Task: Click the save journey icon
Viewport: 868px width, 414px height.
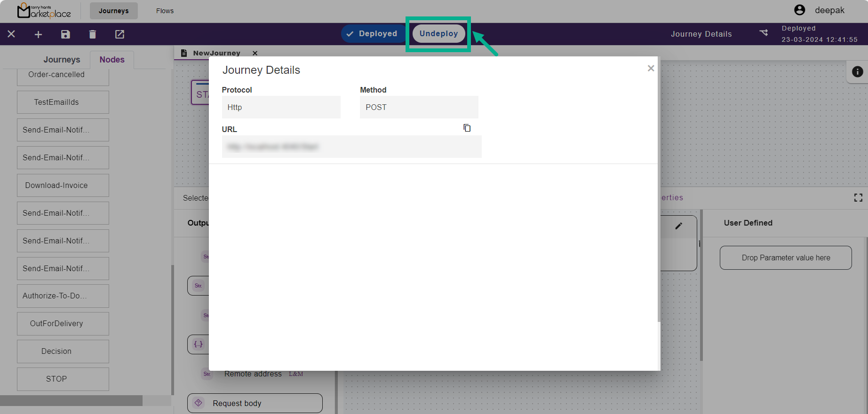Action: click(x=65, y=34)
